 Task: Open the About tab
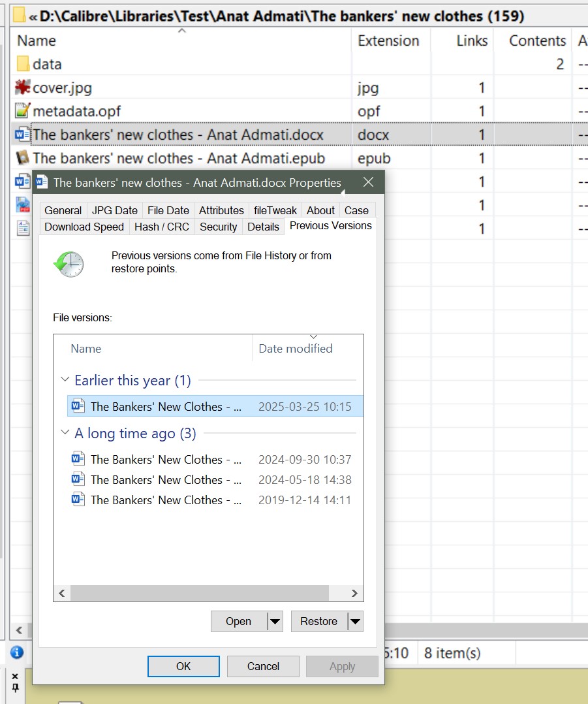click(320, 210)
